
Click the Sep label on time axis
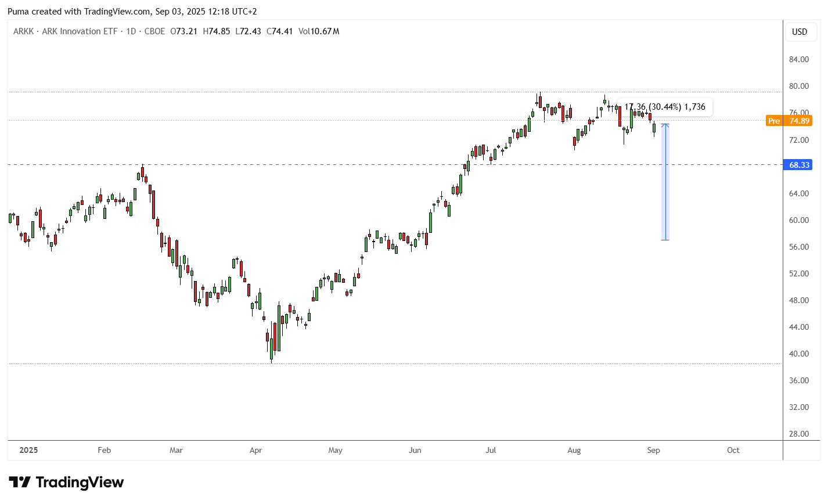pos(654,450)
